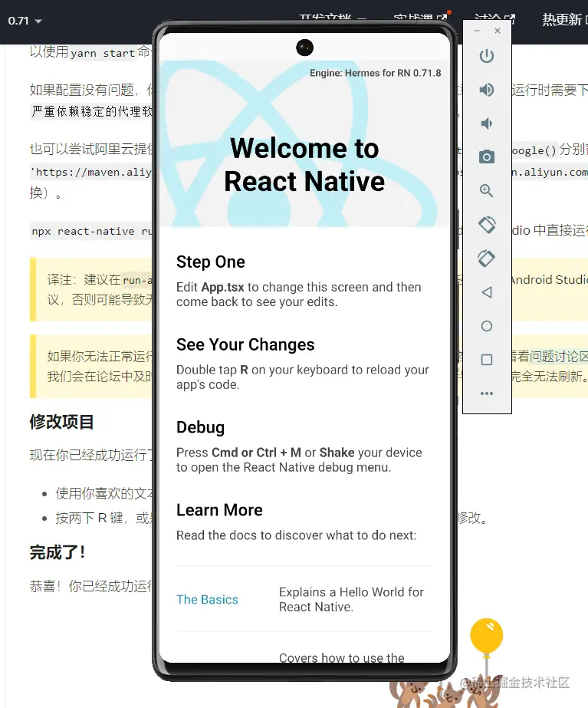Image resolution: width=588 pixels, height=708 pixels.
Task: Click the 'Step One' heading
Action: point(211,262)
